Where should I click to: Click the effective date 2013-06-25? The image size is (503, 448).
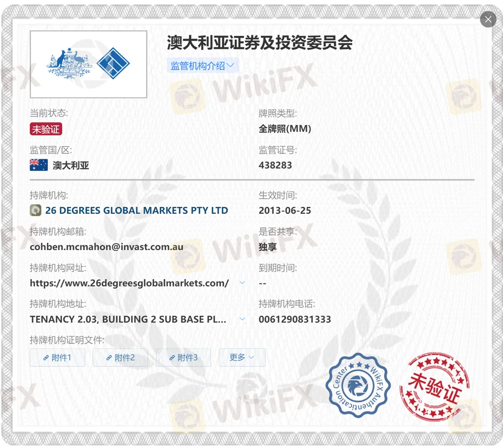coord(285,211)
